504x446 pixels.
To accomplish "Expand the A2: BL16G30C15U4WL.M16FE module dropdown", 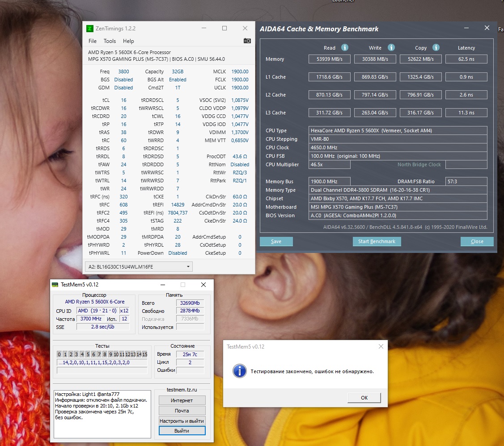I will (139, 267).
